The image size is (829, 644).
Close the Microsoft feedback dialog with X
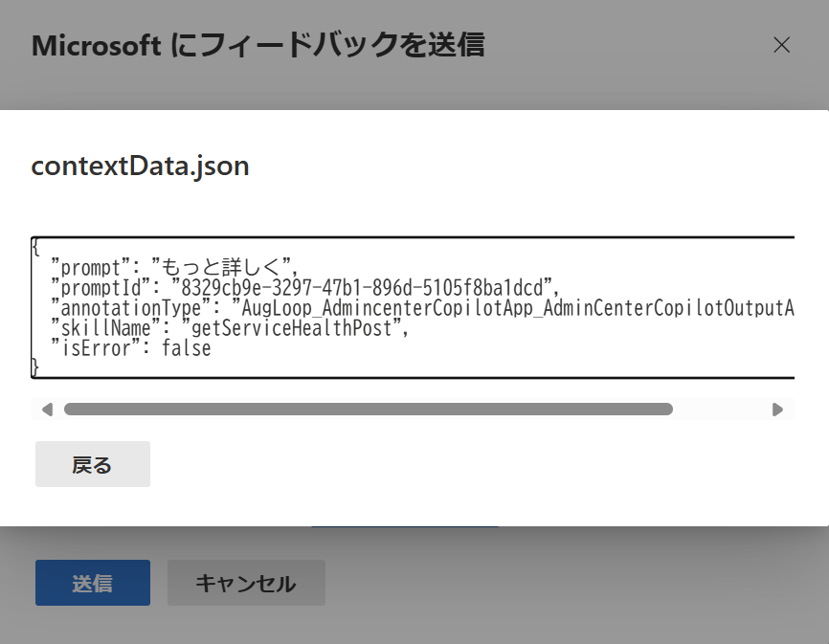[781, 45]
